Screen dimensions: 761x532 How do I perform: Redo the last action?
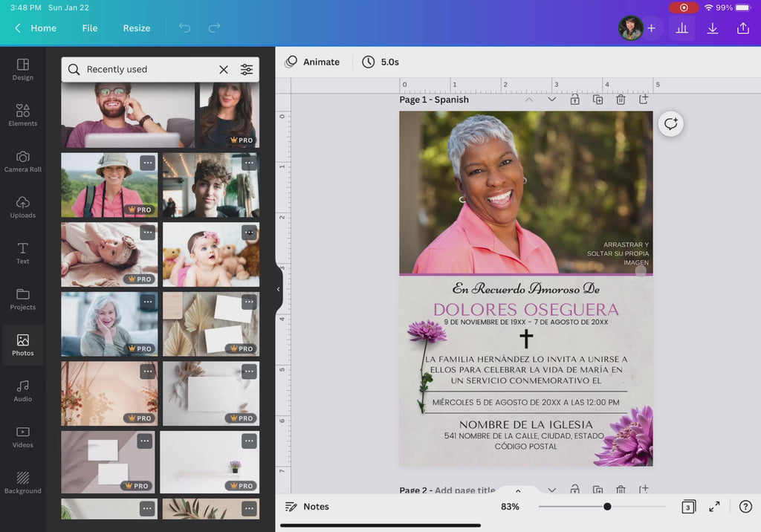click(214, 28)
